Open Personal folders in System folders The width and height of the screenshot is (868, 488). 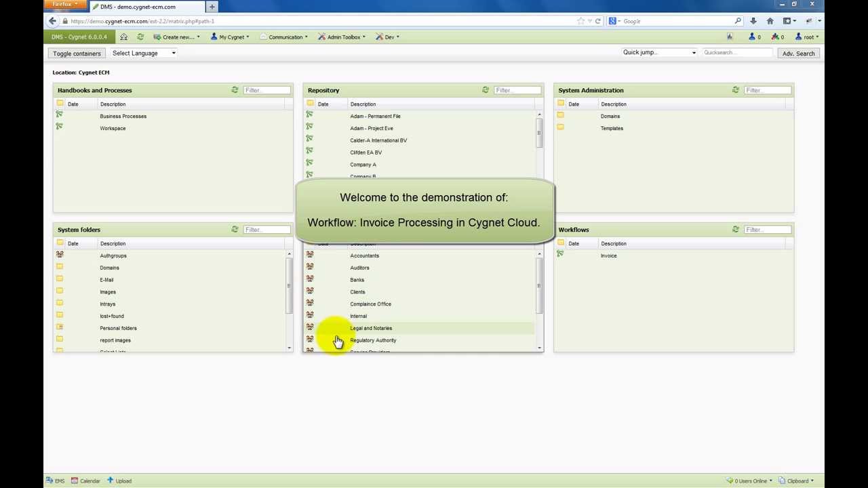click(x=118, y=328)
